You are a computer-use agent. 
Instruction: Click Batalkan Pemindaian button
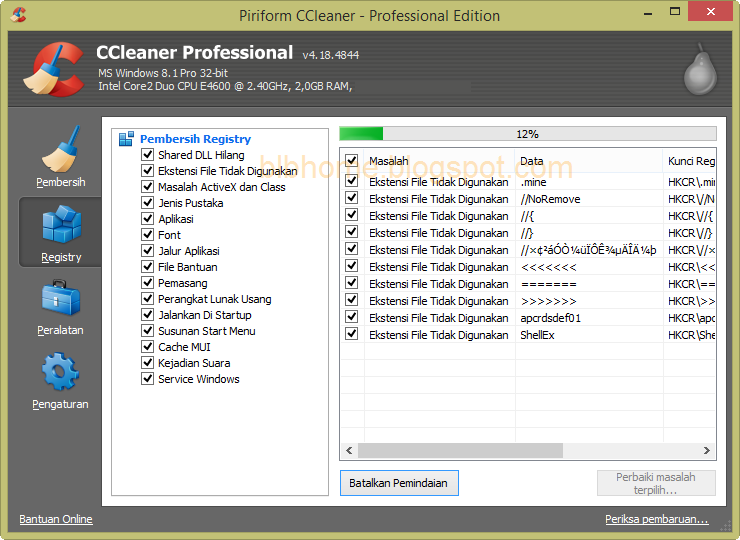[399, 483]
